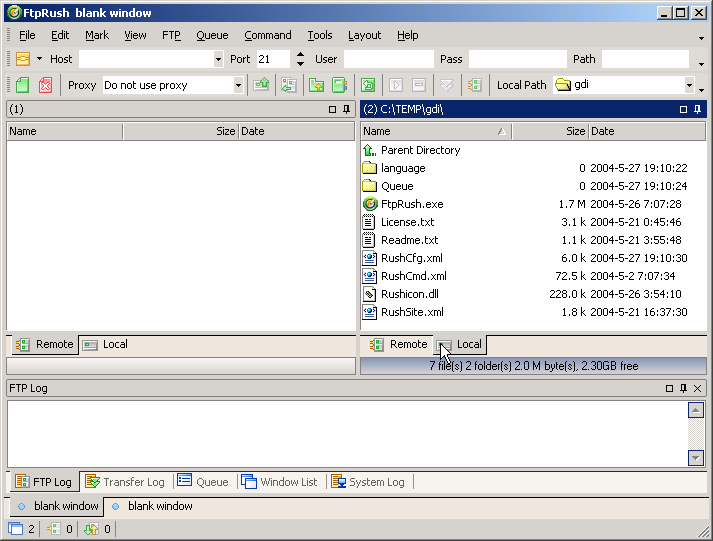713x541 pixels.
Task: Click into the Path input field
Action: [645, 59]
